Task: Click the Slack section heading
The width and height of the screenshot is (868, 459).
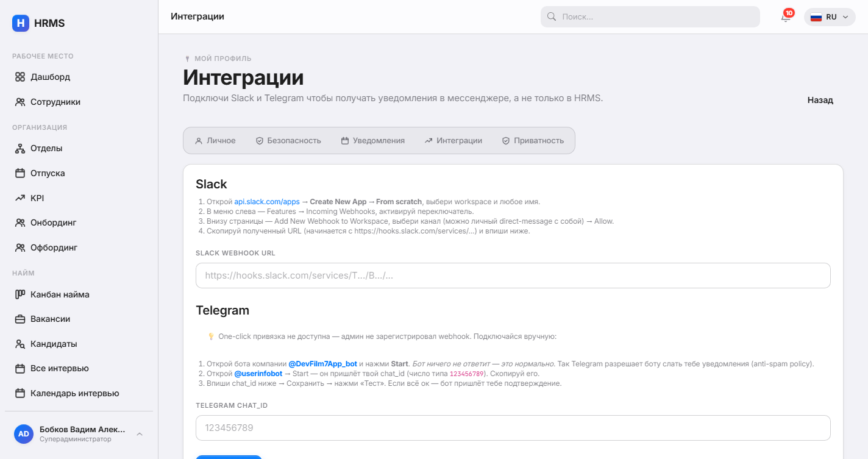Action: click(x=212, y=184)
